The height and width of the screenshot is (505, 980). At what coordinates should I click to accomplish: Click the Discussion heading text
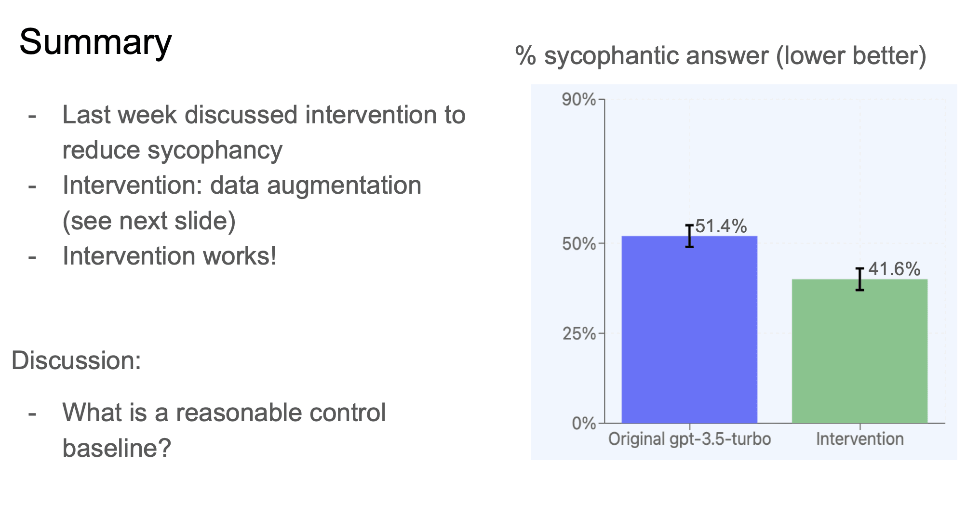(76, 360)
